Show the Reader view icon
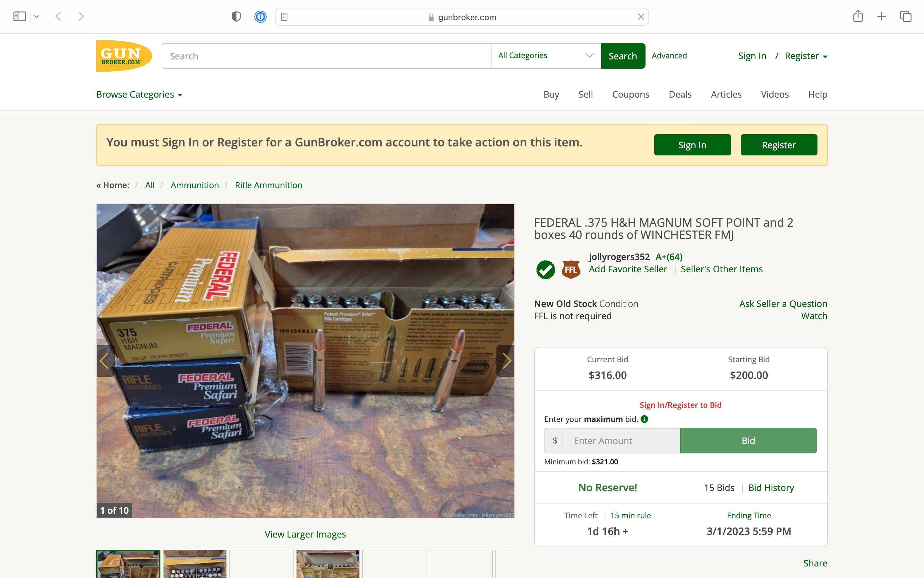Viewport: 924px width, 578px height. click(x=284, y=17)
